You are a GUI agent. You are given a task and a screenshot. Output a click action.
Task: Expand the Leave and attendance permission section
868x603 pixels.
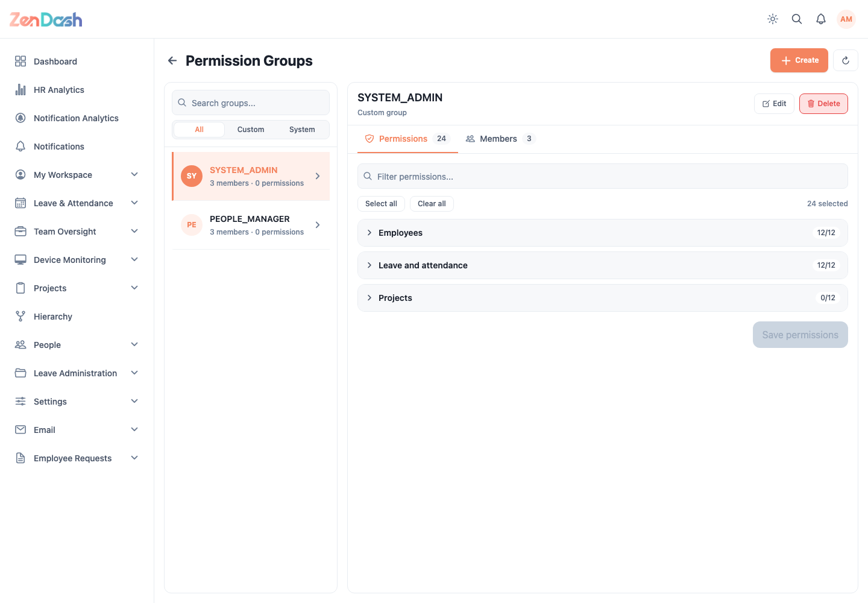pyautogui.click(x=603, y=265)
